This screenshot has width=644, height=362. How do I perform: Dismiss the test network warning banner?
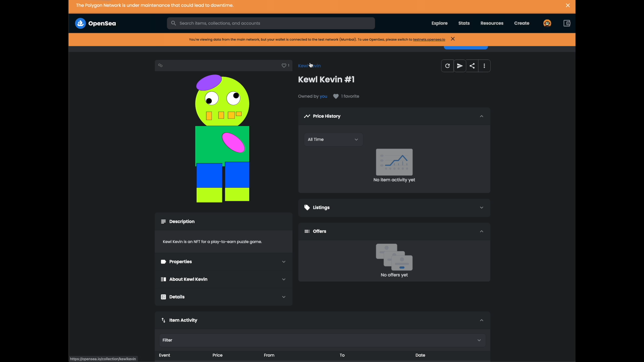453,39
